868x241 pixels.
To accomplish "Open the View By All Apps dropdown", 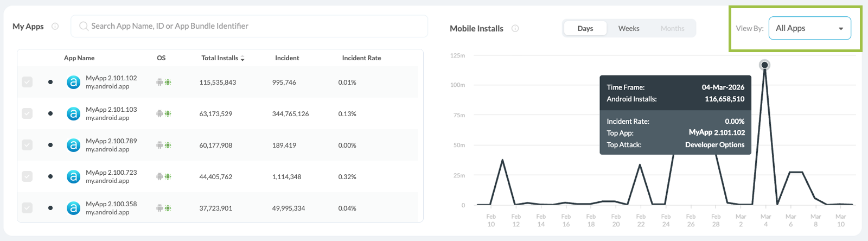I will 809,28.
